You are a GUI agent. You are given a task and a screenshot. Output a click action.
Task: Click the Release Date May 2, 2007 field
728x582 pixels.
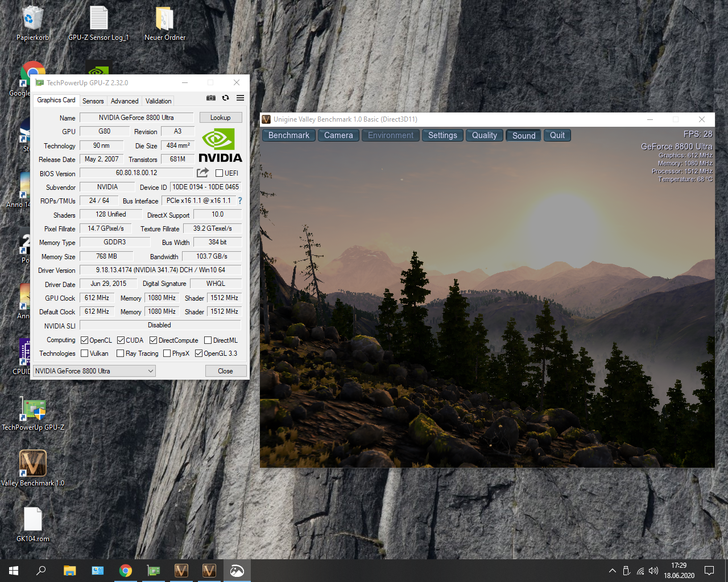pos(102,159)
